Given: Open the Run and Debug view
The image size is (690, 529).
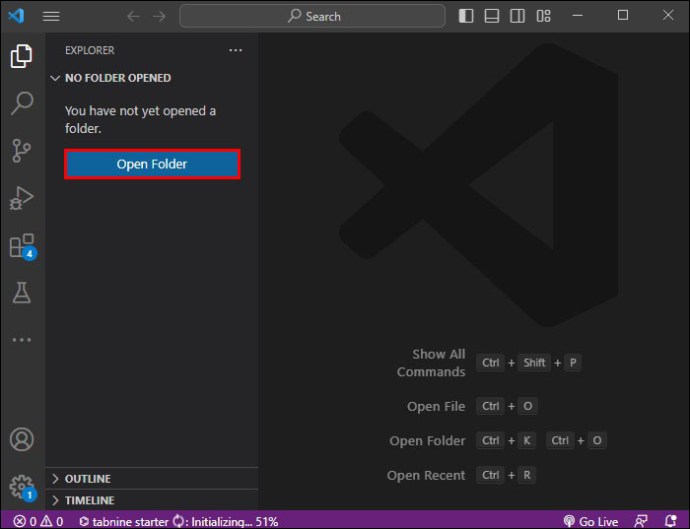Looking at the screenshot, I should [22, 198].
